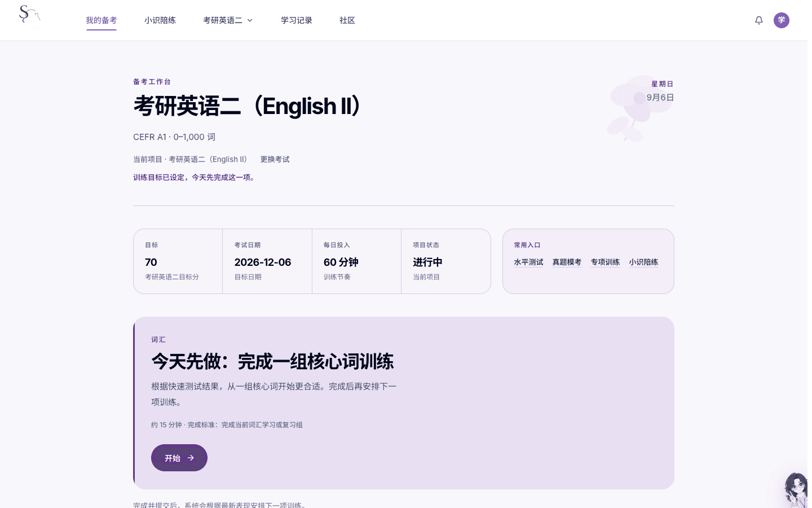Click the 考研英语二（English II） page title
The height and width of the screenshot is (508, 812).
click(x=249, y=106)
